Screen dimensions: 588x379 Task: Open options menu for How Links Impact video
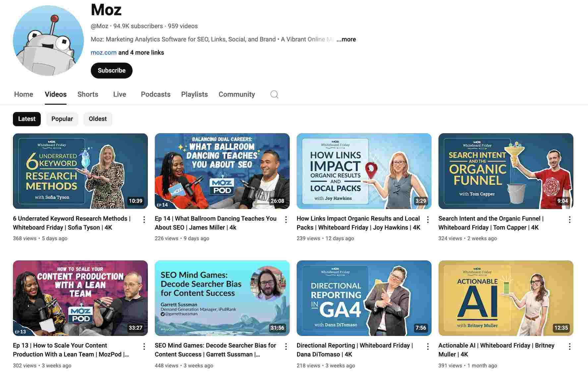pos(428,220)
